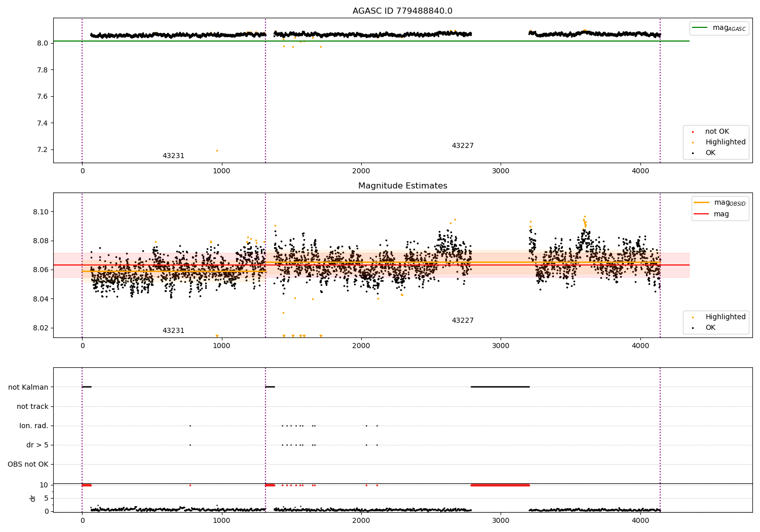Click the 2000 x-axis tick under the bottom plot
Image resolution: width=760 pixels, height=532 pixels.
click(361, 521)
